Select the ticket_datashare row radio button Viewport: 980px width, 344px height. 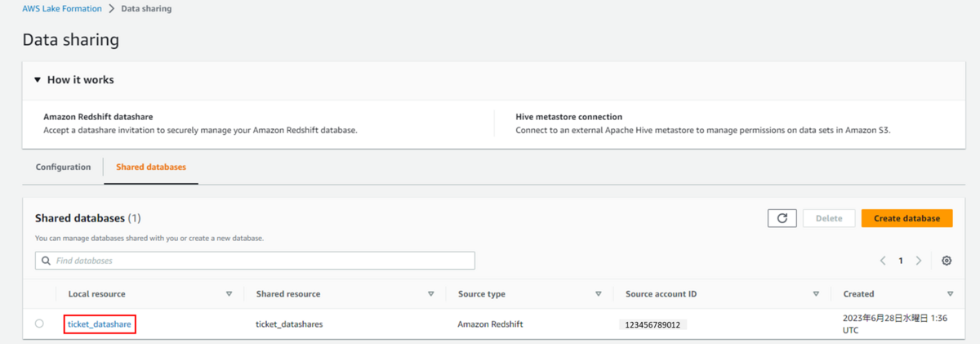tap(39, 324)
